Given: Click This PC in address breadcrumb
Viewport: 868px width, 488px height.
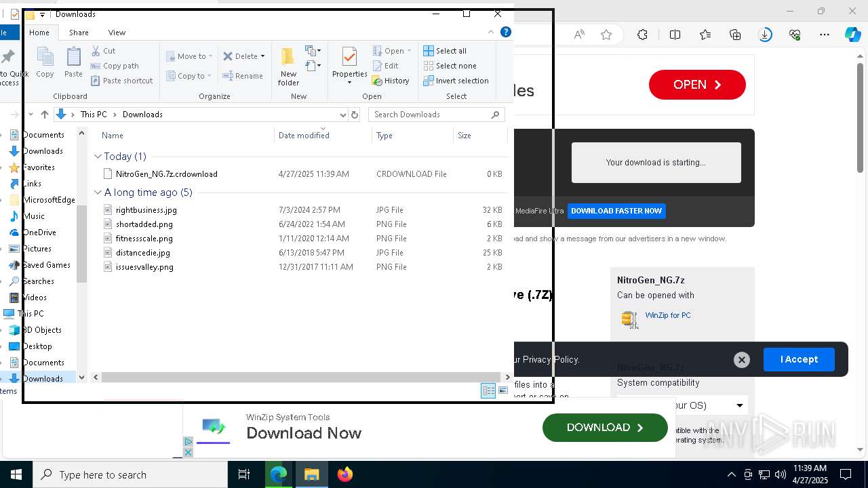Looking at the screenshot, I should tap(94, 115).
